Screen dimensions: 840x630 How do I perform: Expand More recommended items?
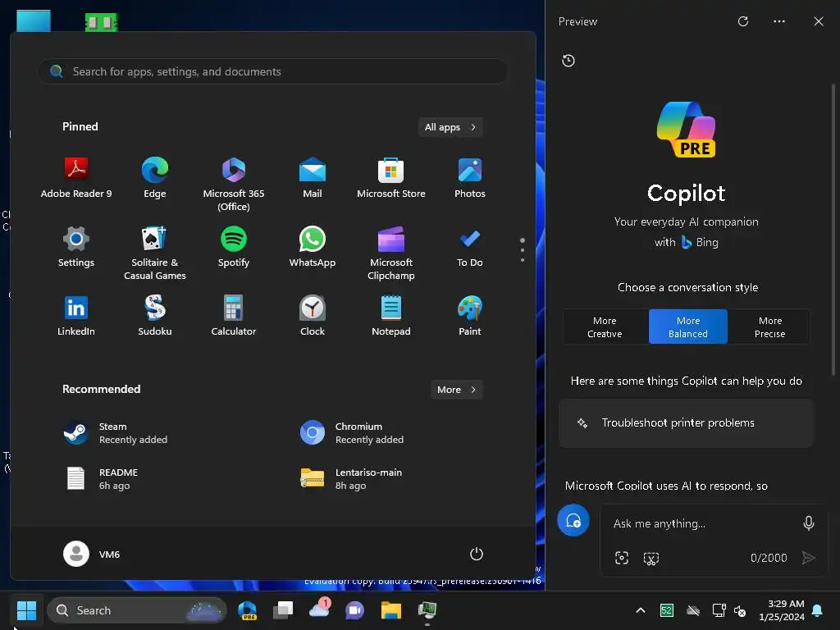pos(456,390)
